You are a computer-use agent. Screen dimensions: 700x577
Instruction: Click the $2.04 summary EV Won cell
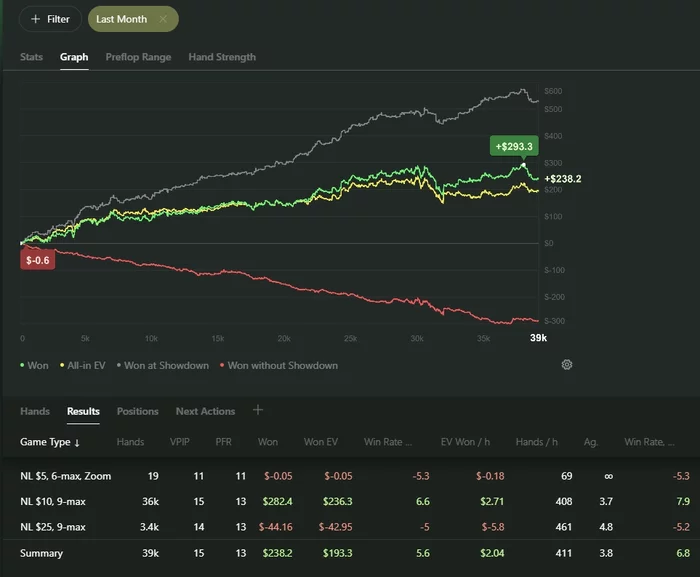[492, 553]
